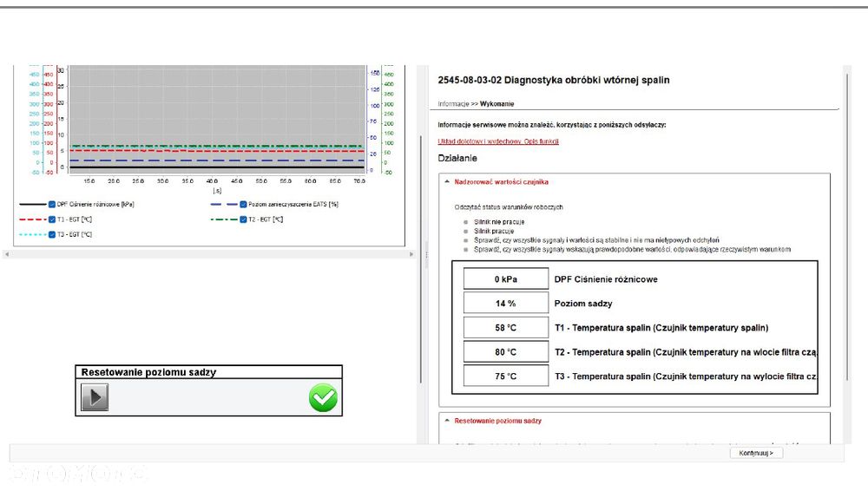This screenshot has width=868, height=491.
Task: Uncheck Poziom zanieczyszczenia EATS checkbox
Action: pos(243,204)
